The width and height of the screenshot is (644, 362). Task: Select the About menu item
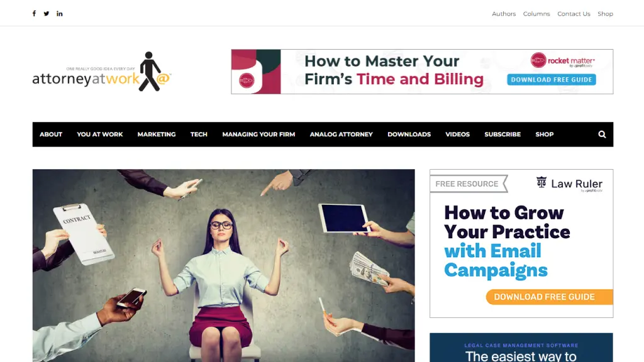pyautogui.click(x=51, y=134)
